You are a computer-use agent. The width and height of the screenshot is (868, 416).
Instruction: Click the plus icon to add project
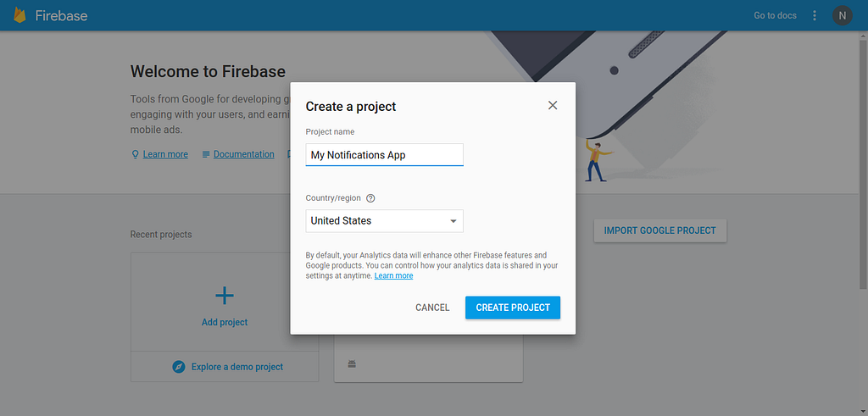(x=224, y=296)
